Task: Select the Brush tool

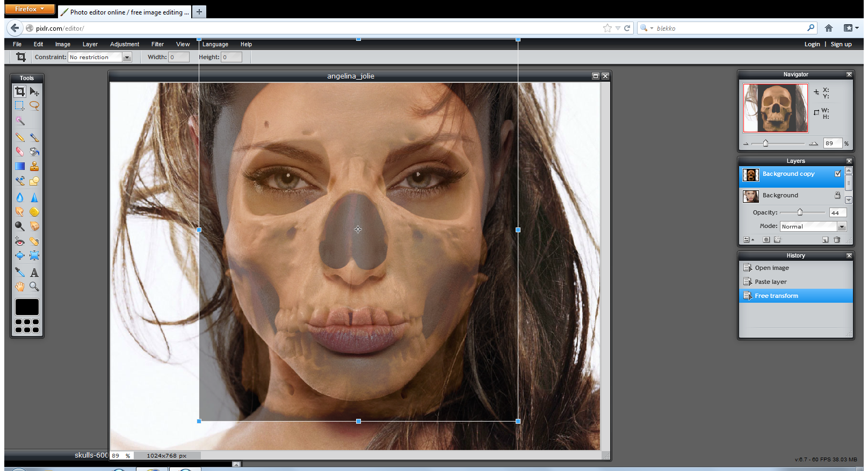Action: tap(34, 138)
